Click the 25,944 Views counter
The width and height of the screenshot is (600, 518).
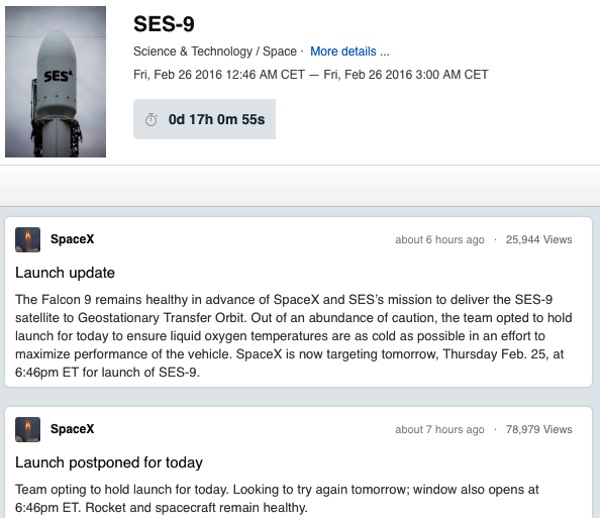pos(539,239)
